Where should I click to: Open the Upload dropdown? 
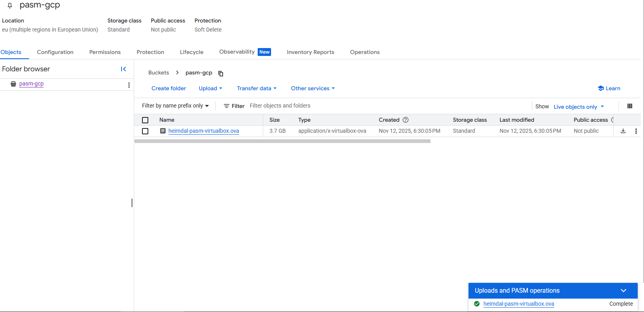tap(210, 88)
